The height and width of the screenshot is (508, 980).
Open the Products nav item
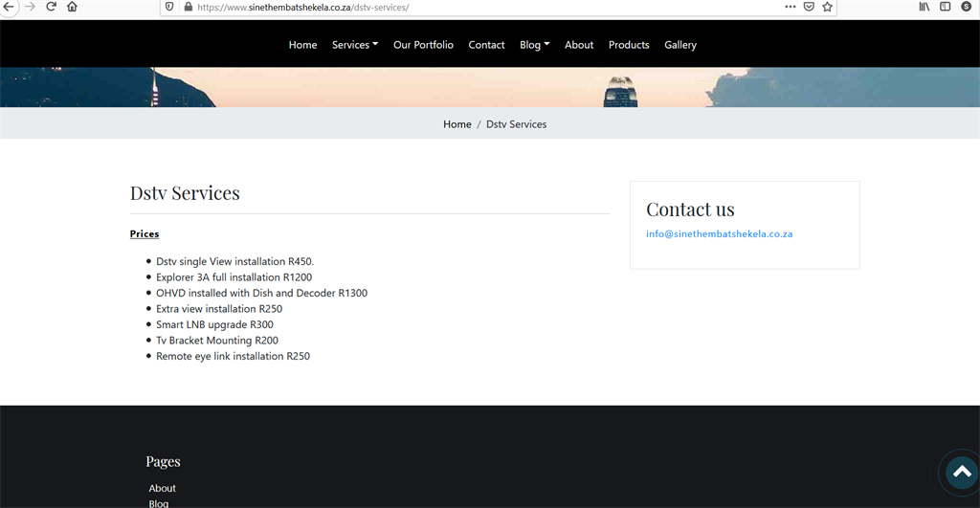[629, 45]
